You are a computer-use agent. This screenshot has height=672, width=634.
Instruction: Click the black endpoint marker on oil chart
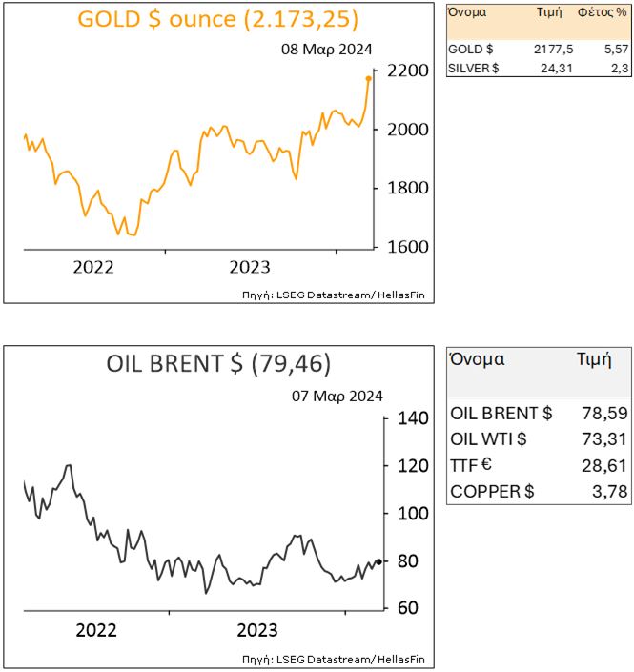pos(379,561)
